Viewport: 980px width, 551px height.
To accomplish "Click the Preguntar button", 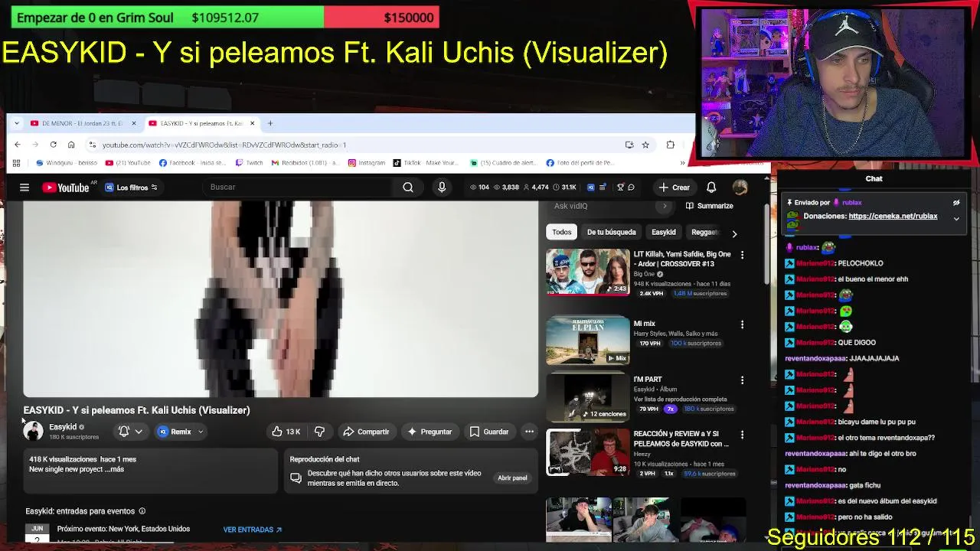I will click(x=430, y=432).
